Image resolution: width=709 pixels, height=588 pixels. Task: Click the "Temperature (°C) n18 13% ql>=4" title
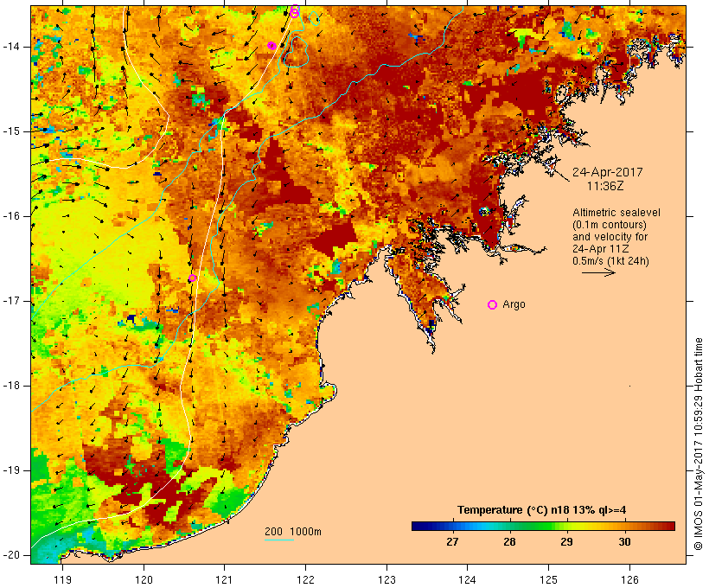pos(542,510)
